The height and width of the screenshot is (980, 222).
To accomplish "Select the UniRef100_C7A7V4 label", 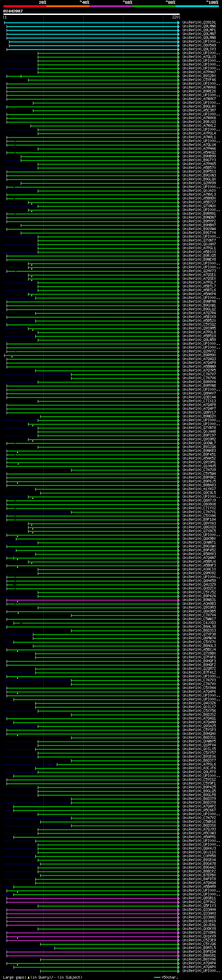I will tap(199, 615).
